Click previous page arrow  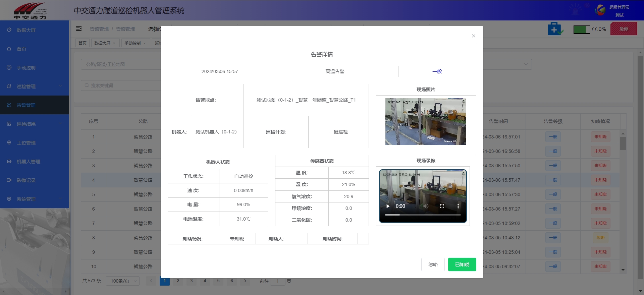click(x=151, y=281)
